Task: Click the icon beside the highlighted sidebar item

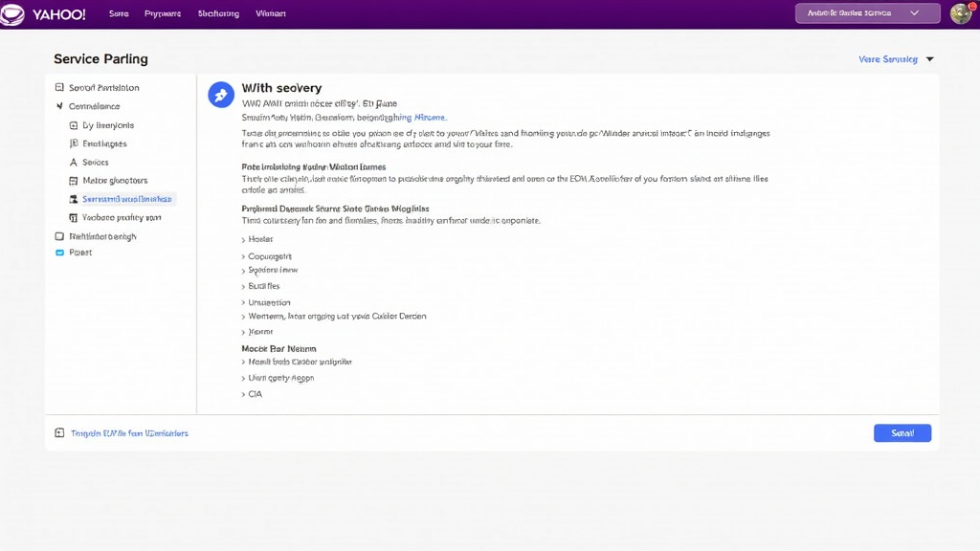Action: tap(74, 200)
